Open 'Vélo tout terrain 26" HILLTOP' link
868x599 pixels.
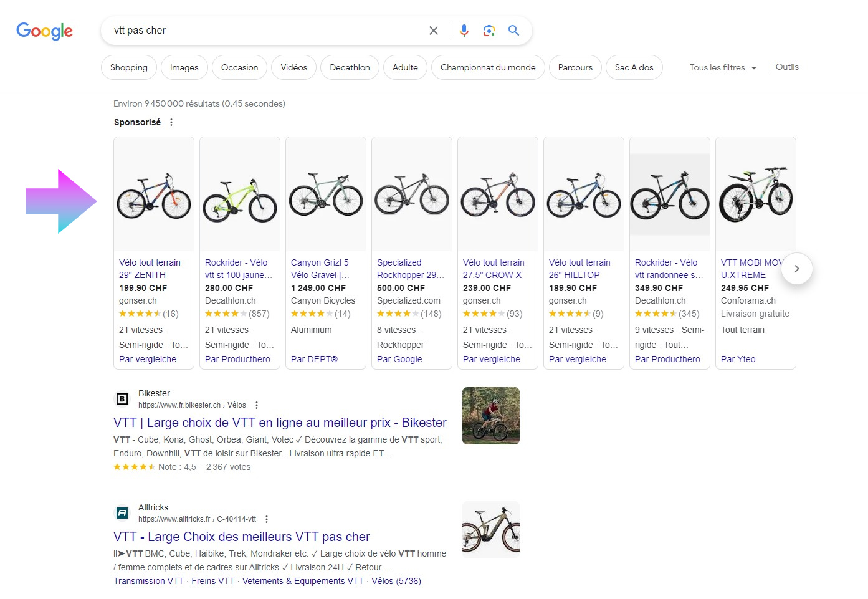pyautogui.click(x=579, y=269)
